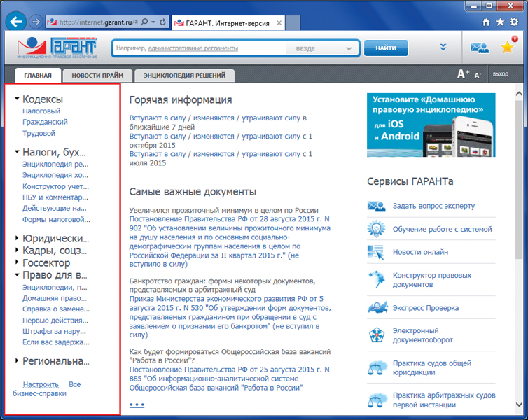This screenshot has width=528, height=420.
Task: Click the lightbulb icon for Обучение работе с системой
Action: pos(376,229)
